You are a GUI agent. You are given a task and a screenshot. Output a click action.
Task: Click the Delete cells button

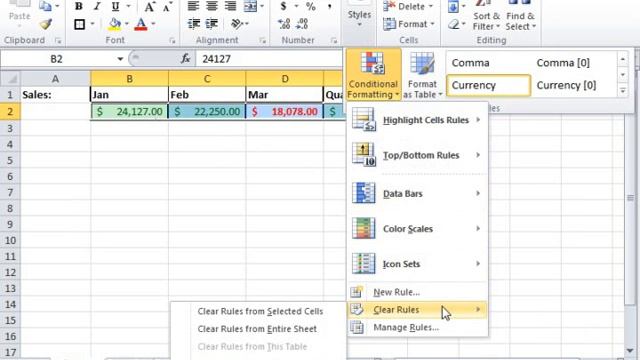point(408,6)
